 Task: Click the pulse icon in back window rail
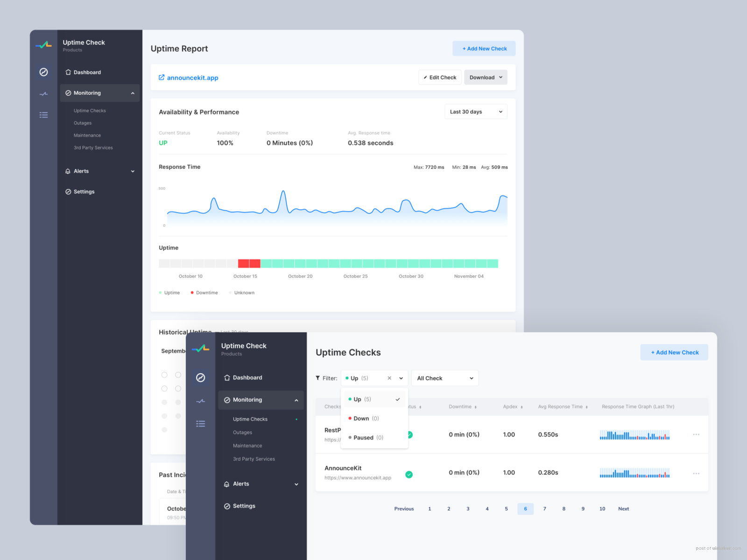click(x=43, y=94)
